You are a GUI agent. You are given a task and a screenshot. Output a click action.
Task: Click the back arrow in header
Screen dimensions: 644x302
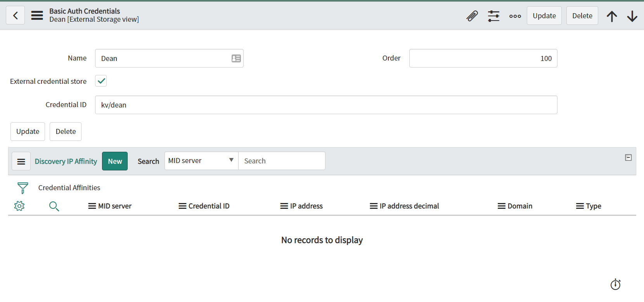tap(16, 16)
